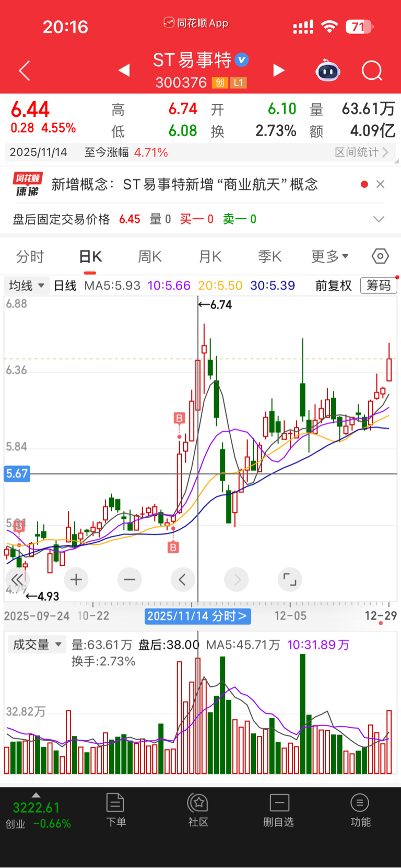Remove the stock via 删自选
The height and width of the screenshot is (868, 401).
pos(279,810)
